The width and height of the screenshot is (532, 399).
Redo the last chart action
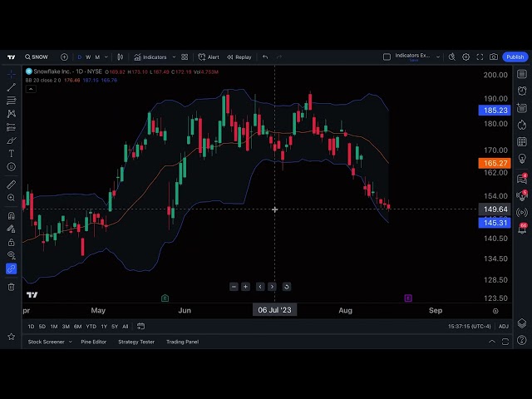coord(279,57)
